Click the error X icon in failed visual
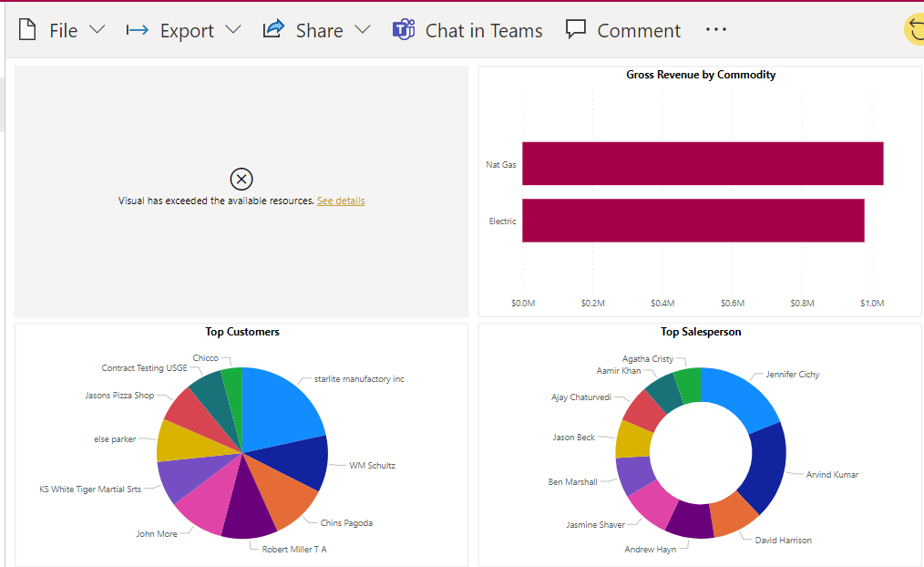This screenshot has height=567, width=924. [x=241, y=179]
